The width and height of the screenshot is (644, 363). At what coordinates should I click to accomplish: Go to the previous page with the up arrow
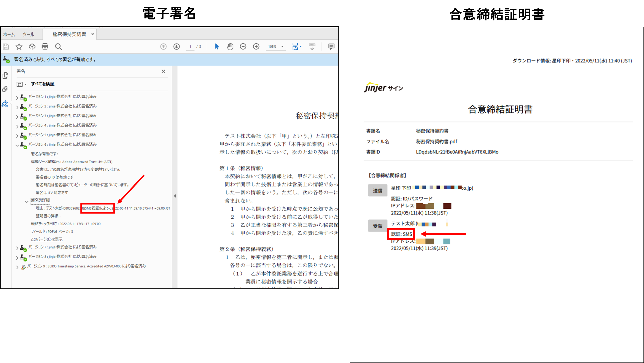(x=163, y=47)
